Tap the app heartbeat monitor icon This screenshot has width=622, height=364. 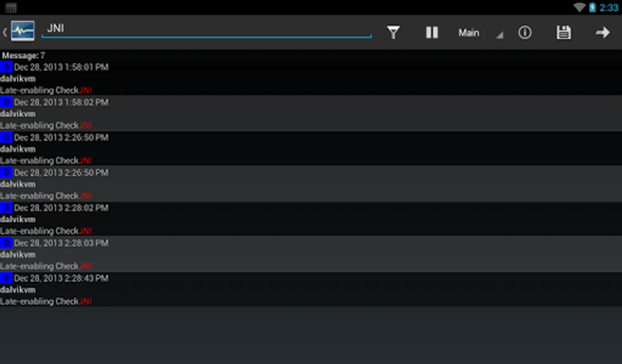coord(23,31)
